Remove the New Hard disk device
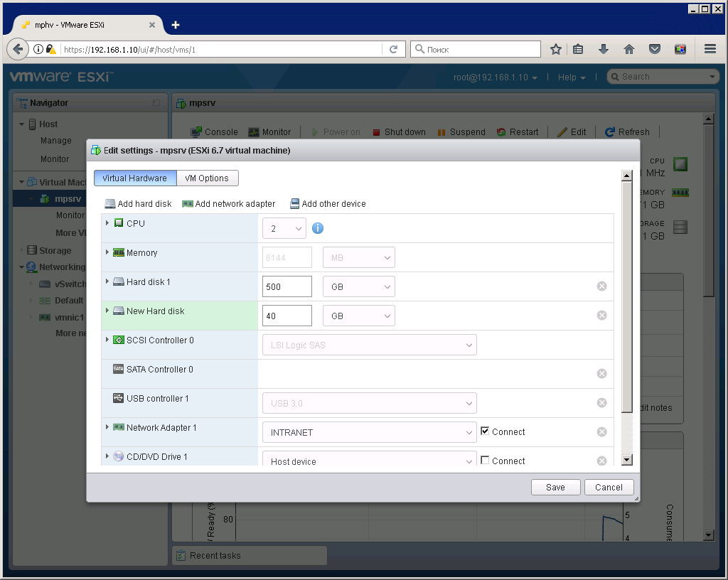Screen dimensions: 728x580 (601, 316)
